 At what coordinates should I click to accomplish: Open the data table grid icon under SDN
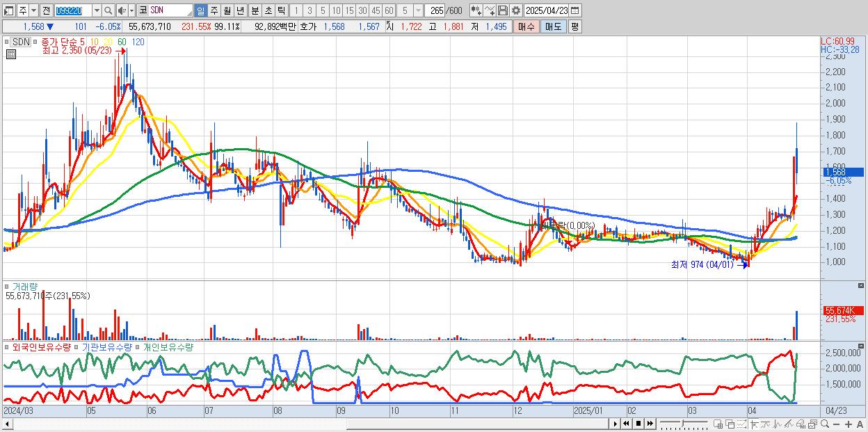[x=10, y=54]
